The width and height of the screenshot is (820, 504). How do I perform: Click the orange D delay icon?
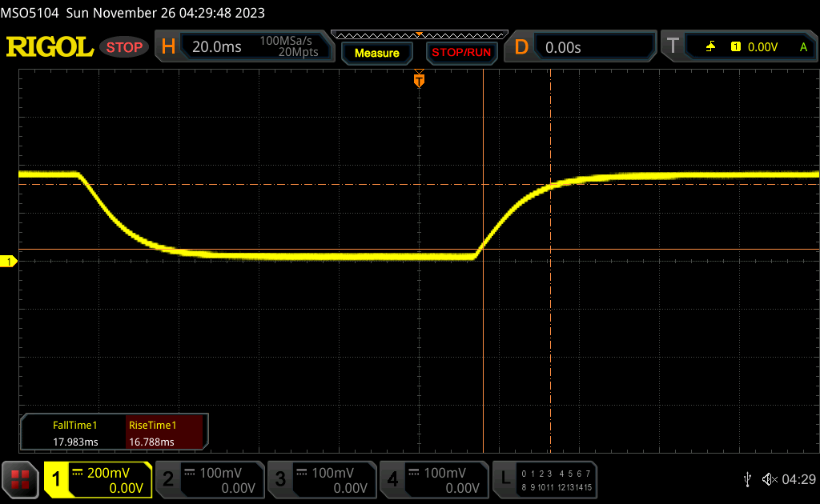tap(521, 47)
